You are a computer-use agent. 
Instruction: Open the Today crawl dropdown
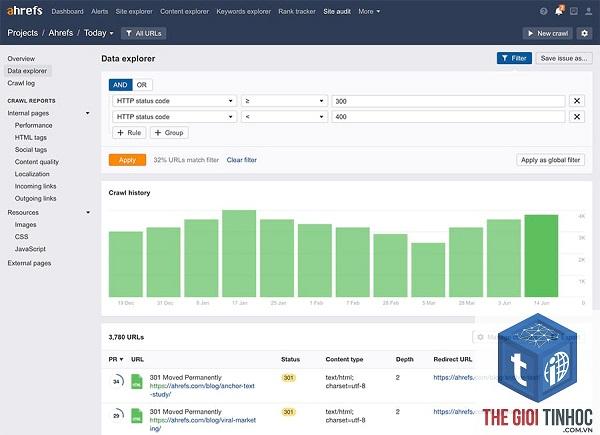coord(99,33)
